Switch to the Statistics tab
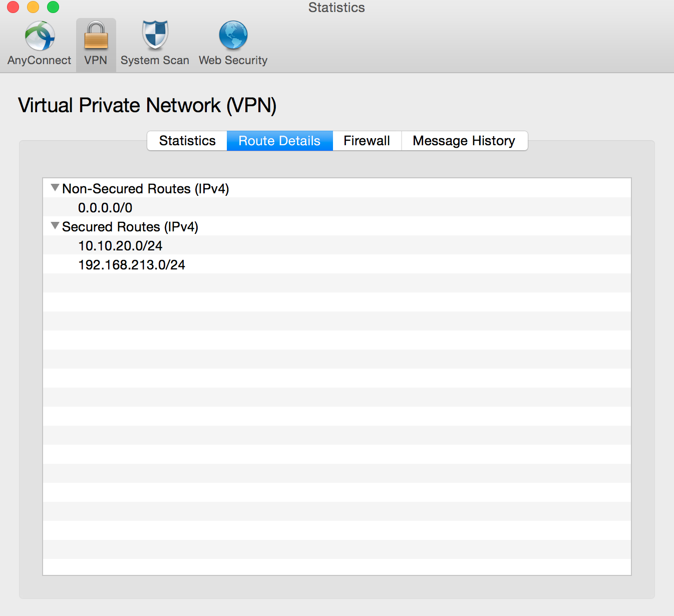Screen dimensions: 674x616 pyautogui.click(x=187, y=141)
